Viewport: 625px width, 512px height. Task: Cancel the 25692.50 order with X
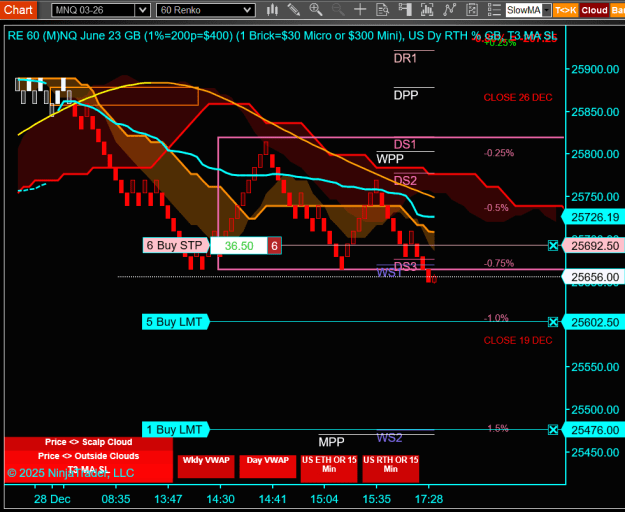(553, 246)
